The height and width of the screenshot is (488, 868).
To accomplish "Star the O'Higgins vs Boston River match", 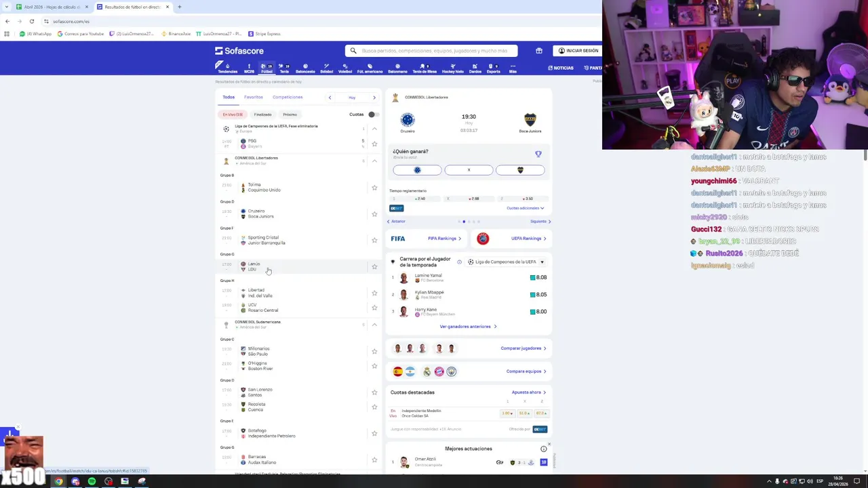I will click(x=374, y=366).
